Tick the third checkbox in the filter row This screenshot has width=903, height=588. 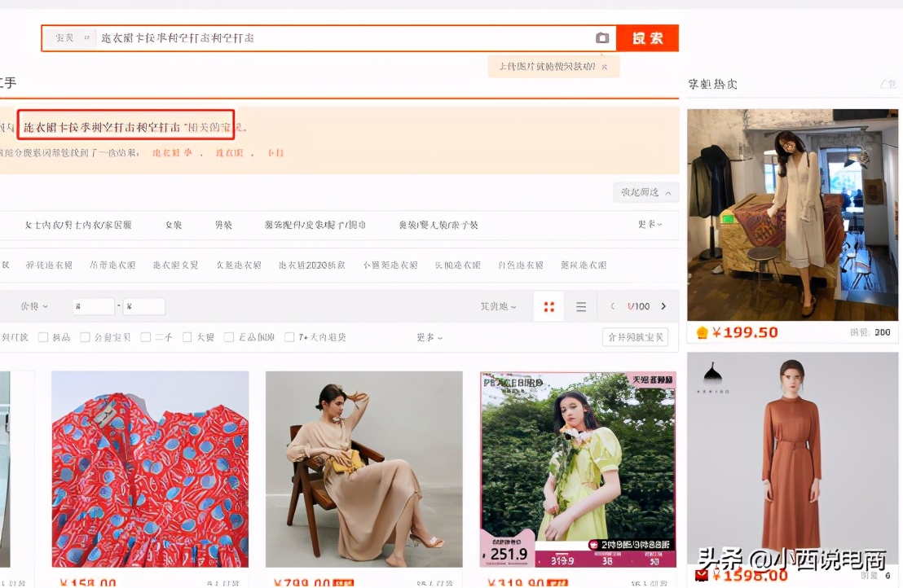click(x=145, y=337)
